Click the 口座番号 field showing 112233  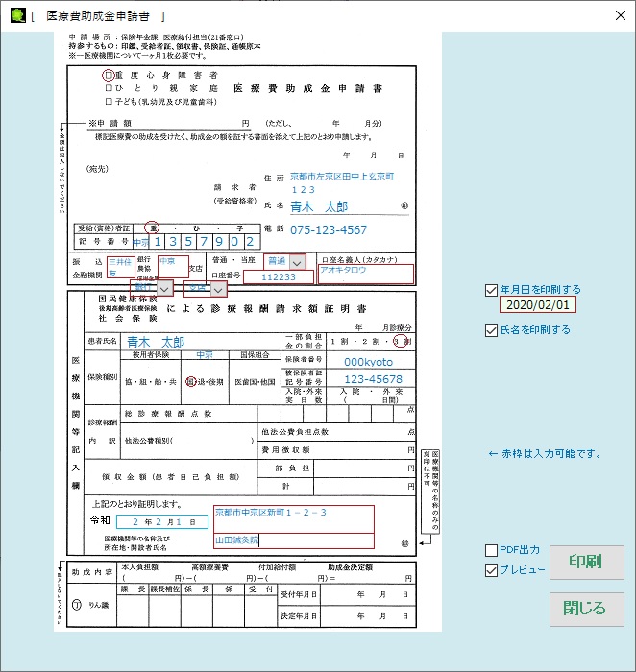pyautogui.click(x=279, y=276)
